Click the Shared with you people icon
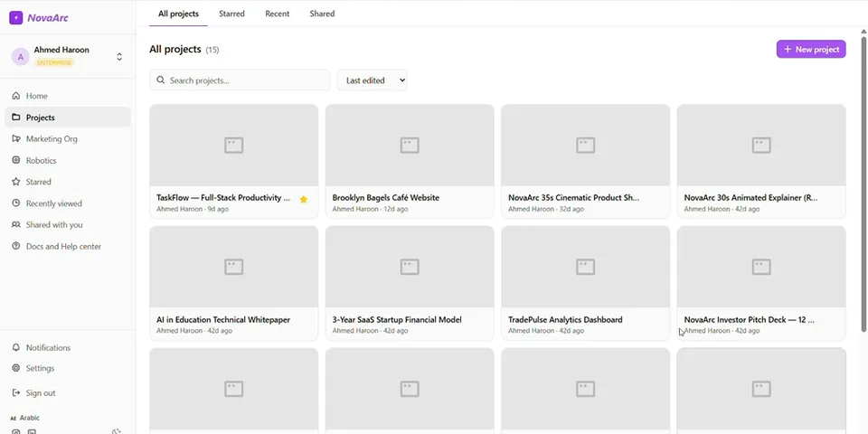 (16, 225)
